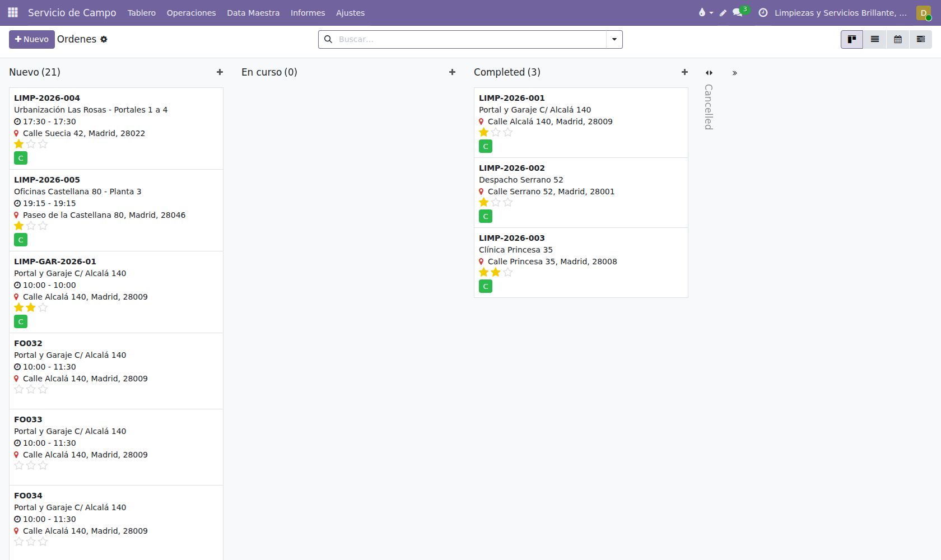Open the Informes menu
Viewport: 941px width, 560px height.
click(308, 13)
